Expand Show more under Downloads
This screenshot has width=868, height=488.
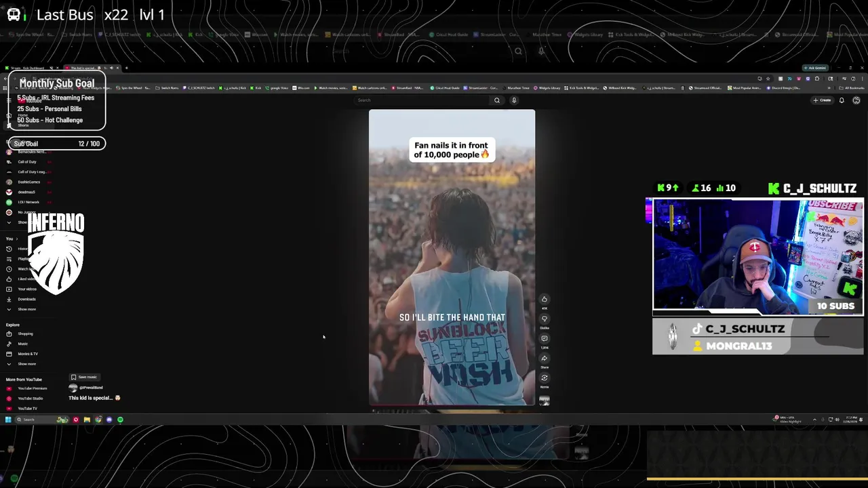click(x=26, y=310)
